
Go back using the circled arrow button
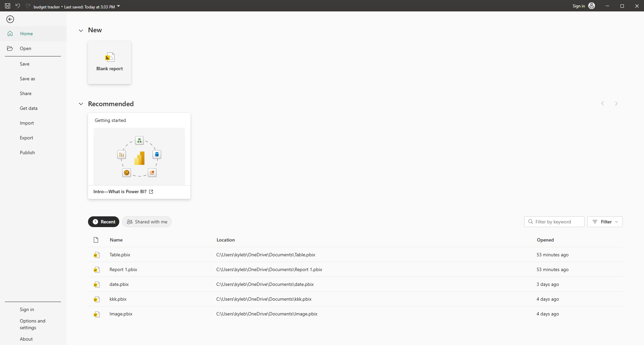coord(10,19)
